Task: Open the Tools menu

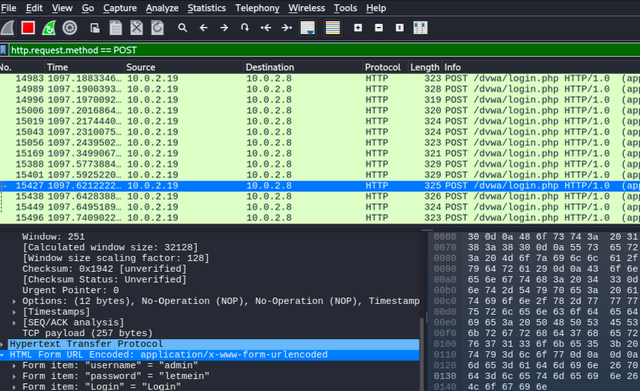Action: (345, 8)
